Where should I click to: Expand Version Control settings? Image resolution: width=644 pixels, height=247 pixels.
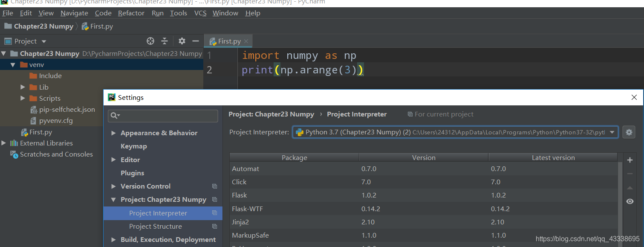(113, 186)
